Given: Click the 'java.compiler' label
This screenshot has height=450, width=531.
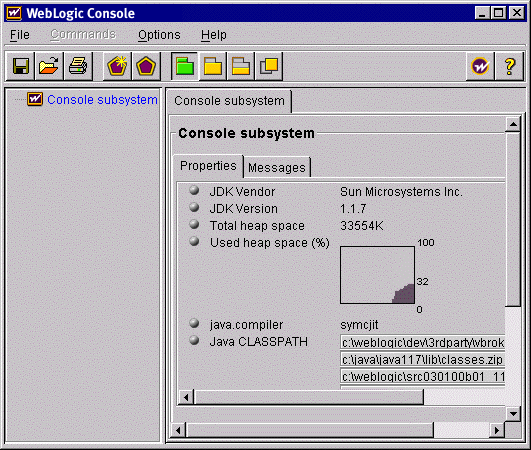Looking at the screenshot, I should 246,325.
